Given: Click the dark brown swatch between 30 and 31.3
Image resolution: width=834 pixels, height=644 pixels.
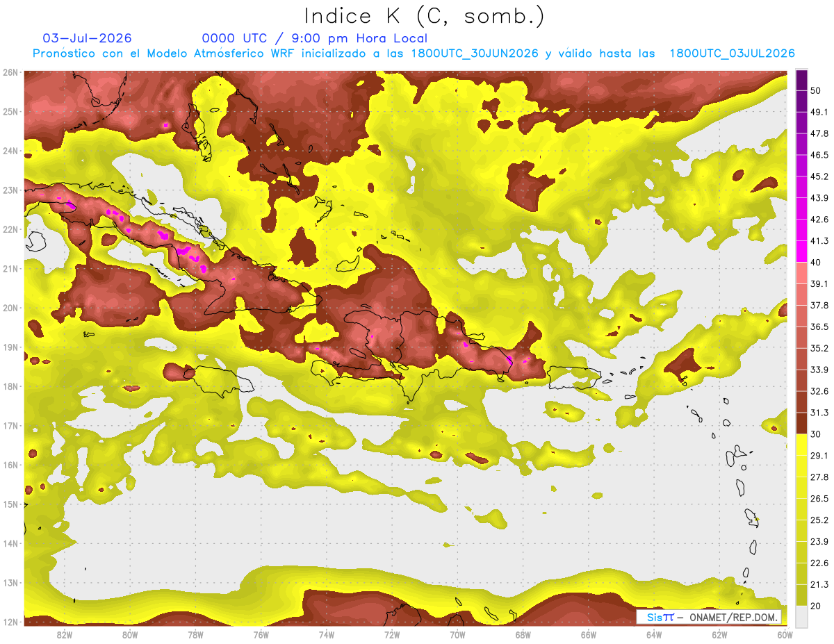Looking at the screenshot, I should click(801, 423).
